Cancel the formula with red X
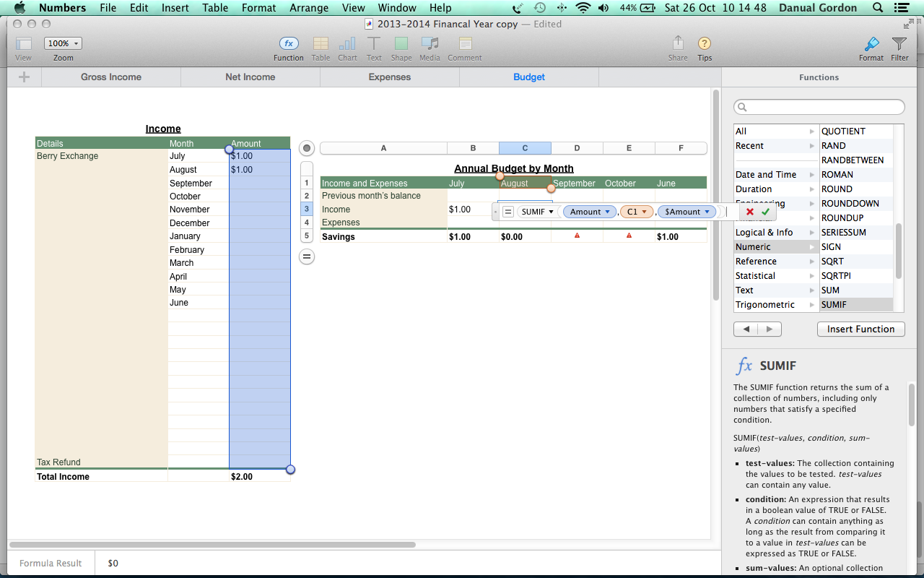This screenshot has width=924, height=578. click(750, 212)
